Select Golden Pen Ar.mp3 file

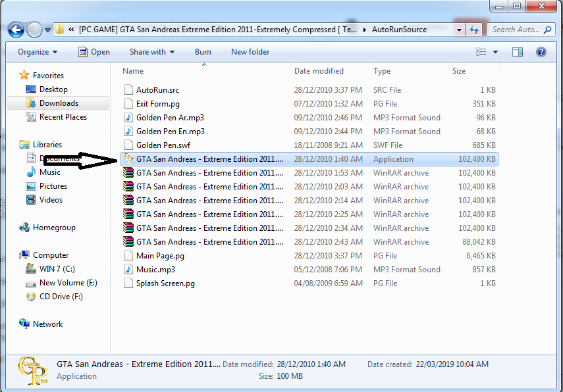point(309,118)
